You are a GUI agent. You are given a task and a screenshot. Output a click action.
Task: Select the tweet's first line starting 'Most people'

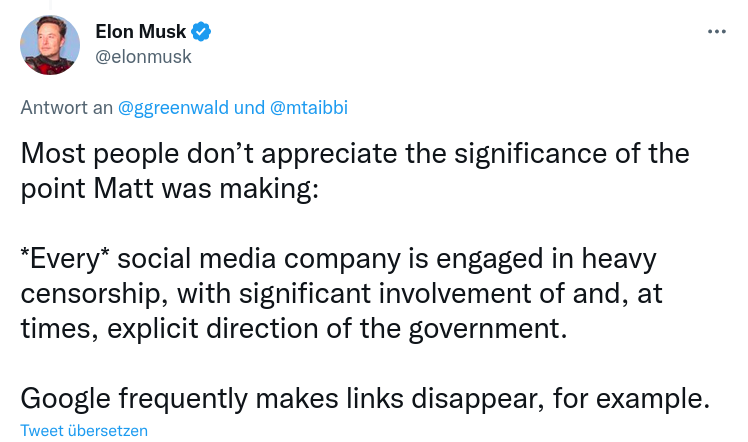(355, 154)
